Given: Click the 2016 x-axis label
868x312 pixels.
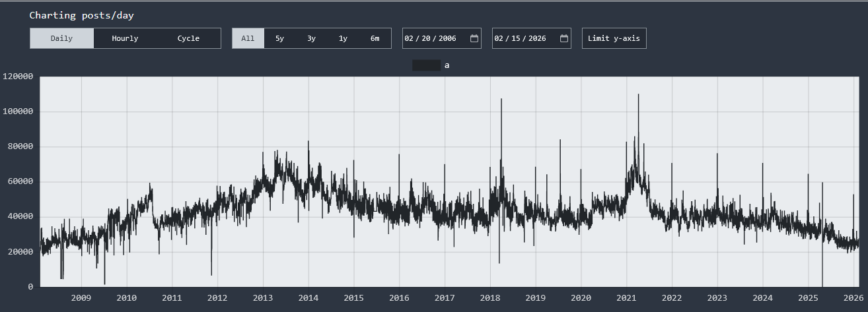Looking at the screenshot, I should (399, 297).
